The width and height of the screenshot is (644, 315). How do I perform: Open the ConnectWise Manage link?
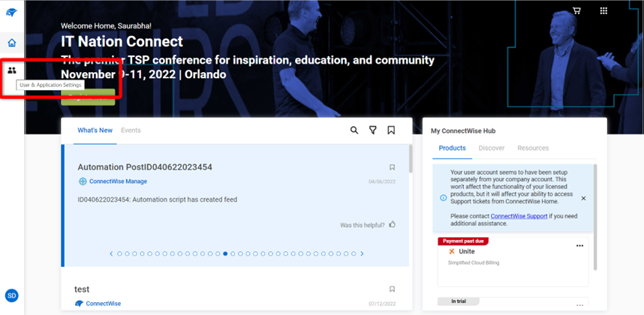pos(118,181)
